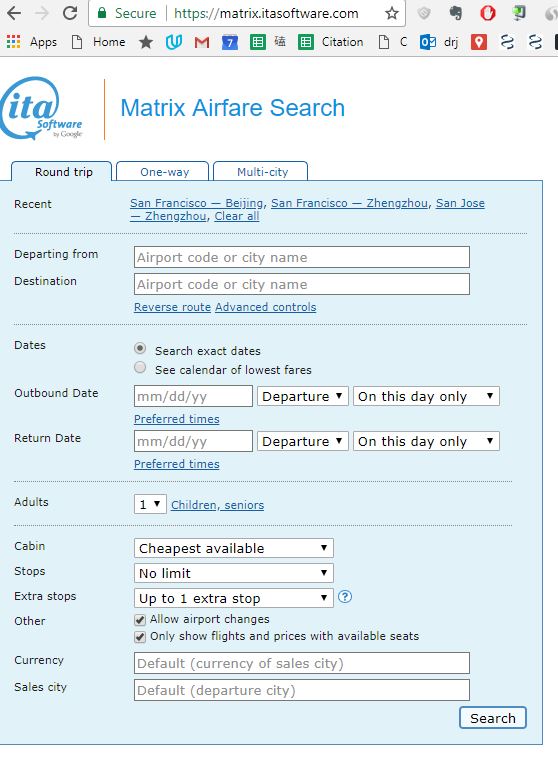558x763 pixels.
Task: Click the bookmark star in address bar
Action: tap(392, 13)
